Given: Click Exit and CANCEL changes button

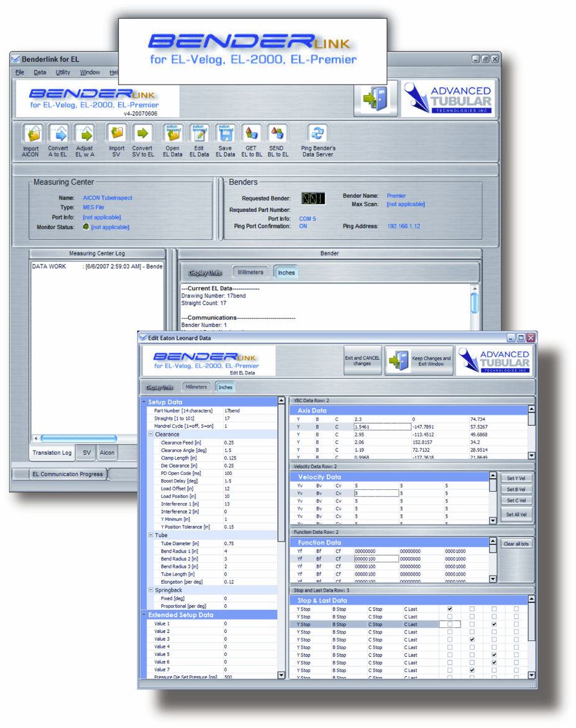Looking at the screenshot, I should 362,361.
